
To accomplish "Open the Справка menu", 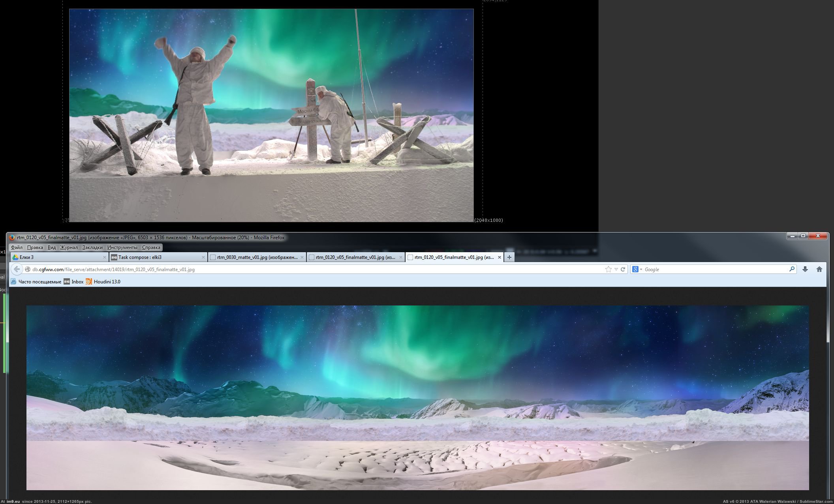I will [151, 247].
